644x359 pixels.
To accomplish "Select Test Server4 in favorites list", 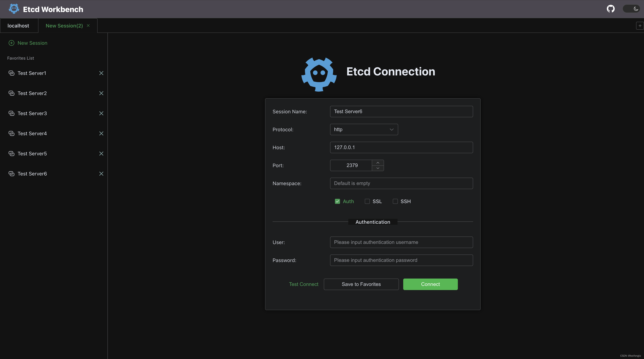I will (32, 133).
